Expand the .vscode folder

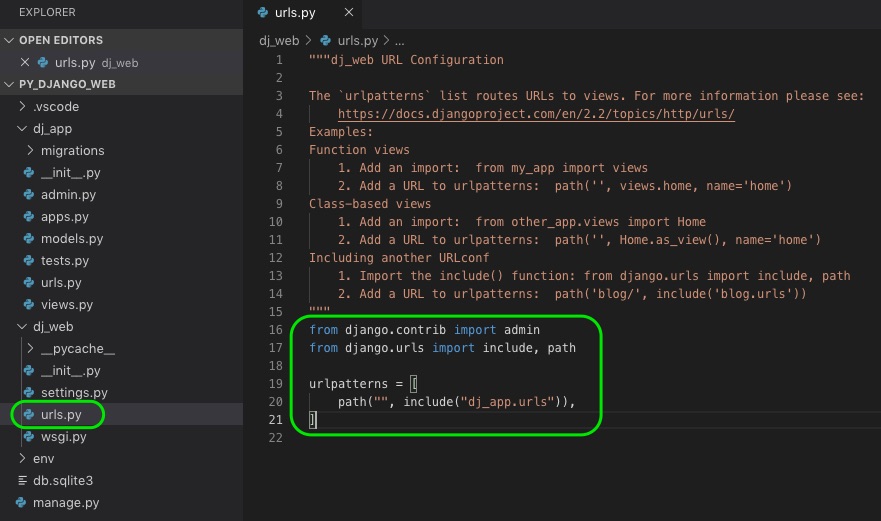tap(22, 106)
